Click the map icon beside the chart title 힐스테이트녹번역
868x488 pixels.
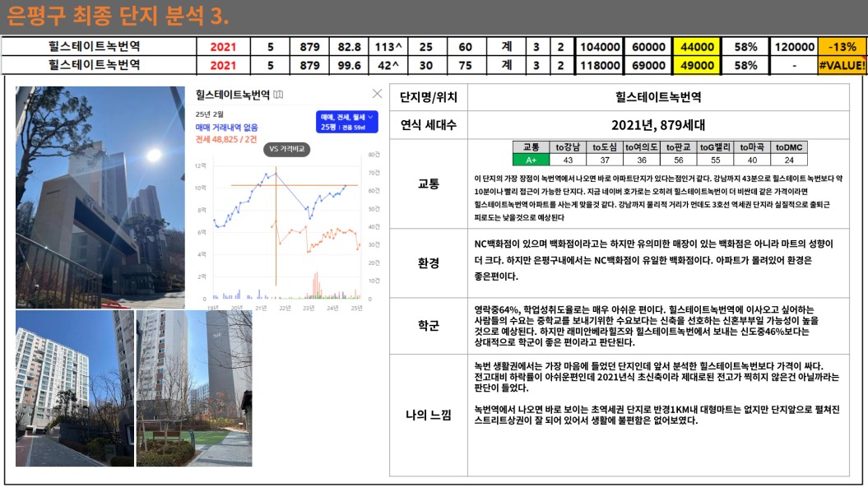coord(278,95)
